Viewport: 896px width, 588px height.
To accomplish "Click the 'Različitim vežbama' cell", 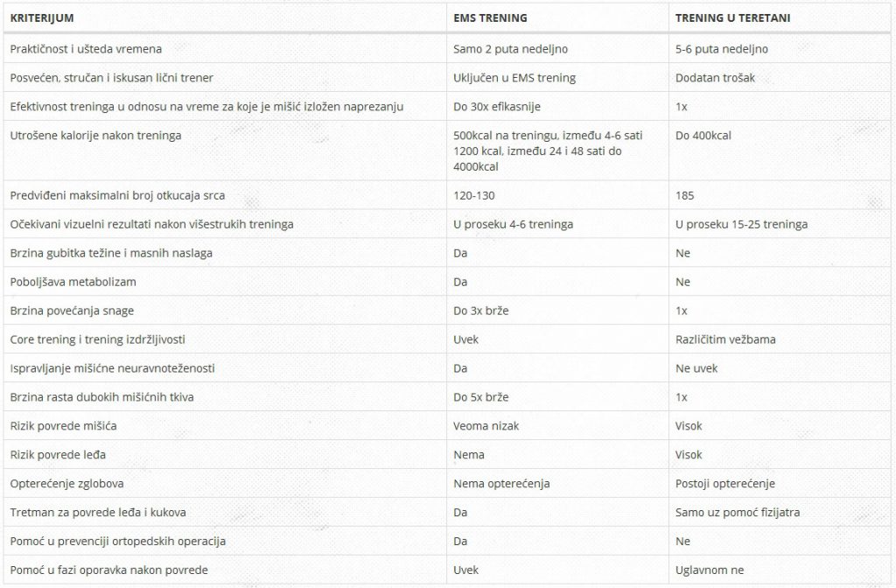I will [x=724, y=339].
